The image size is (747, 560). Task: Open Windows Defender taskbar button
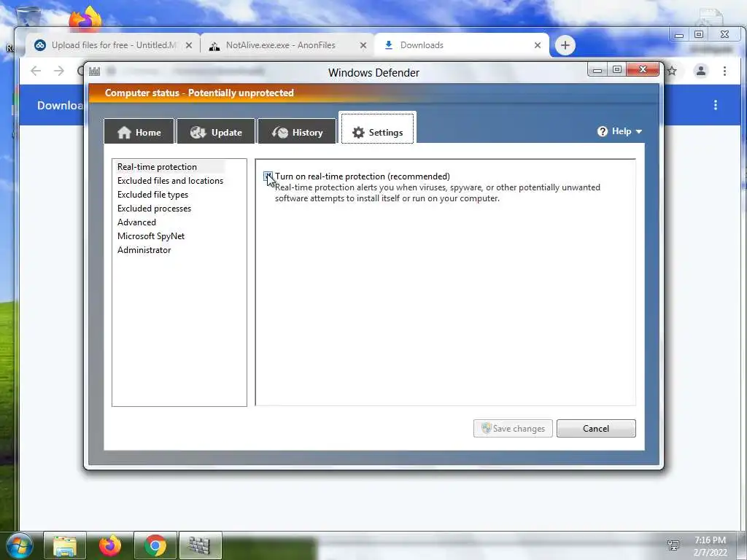point(200,545)
